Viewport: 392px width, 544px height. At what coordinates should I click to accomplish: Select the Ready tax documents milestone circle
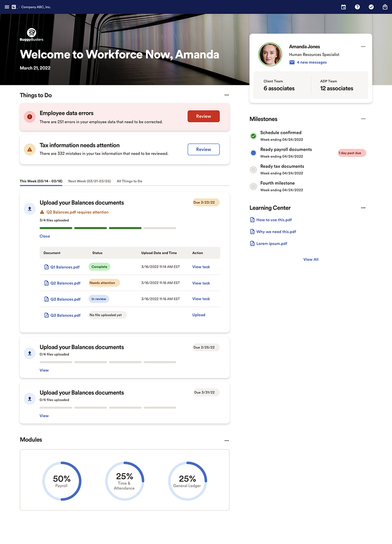[253, 170]
